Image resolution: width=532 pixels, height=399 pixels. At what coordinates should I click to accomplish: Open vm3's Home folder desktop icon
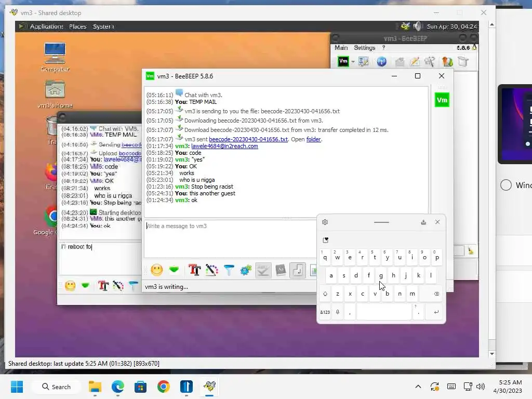click(55, 94)
